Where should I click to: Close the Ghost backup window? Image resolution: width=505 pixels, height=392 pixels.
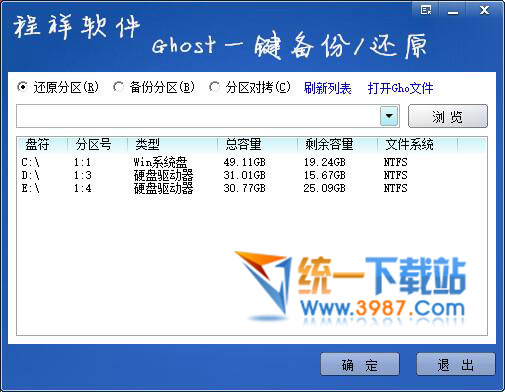(484, 10)
